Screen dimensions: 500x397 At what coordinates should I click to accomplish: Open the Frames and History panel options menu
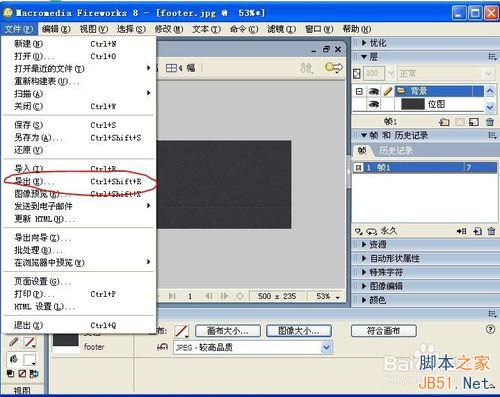pyautogui.click(x=492, y=135)
